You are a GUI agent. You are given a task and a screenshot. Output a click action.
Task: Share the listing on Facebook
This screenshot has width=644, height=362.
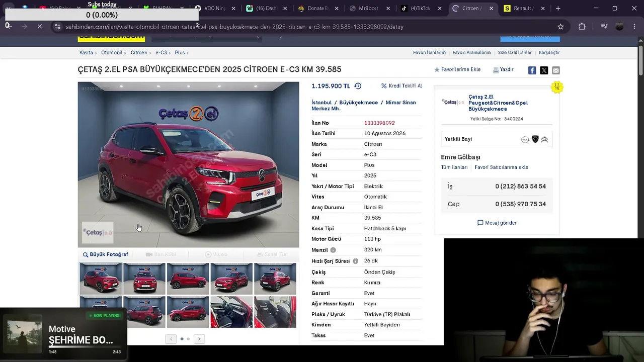[x=532, y=70]
